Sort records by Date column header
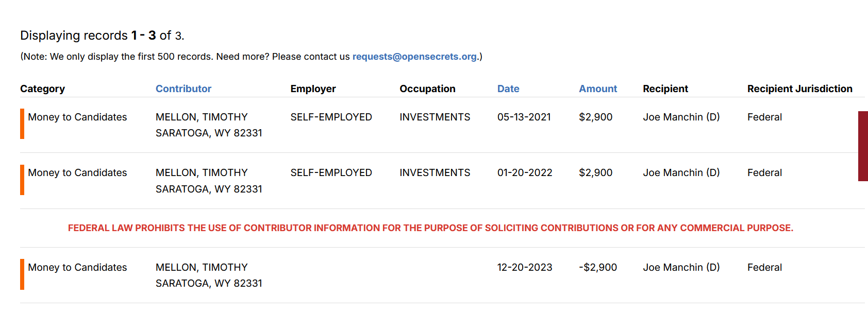This screenshot has height=314, width=868. tap(508, 89)
